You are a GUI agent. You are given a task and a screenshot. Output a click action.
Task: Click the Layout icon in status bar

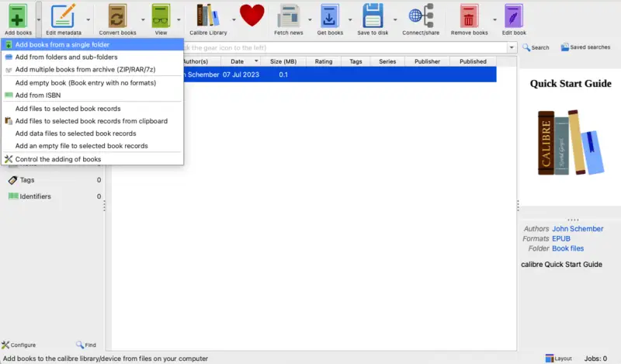tap(550, 358)
